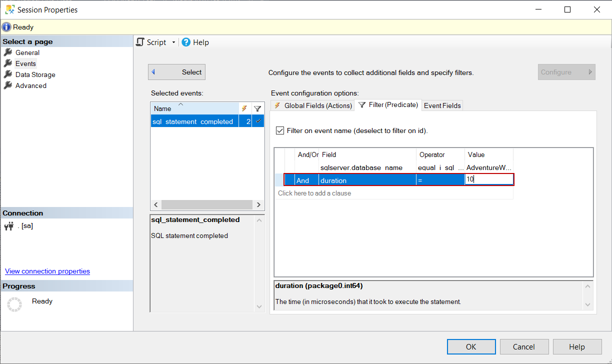
Task: Click the value input containing 10
Action: pyautogui.click(x=489, y=179)
